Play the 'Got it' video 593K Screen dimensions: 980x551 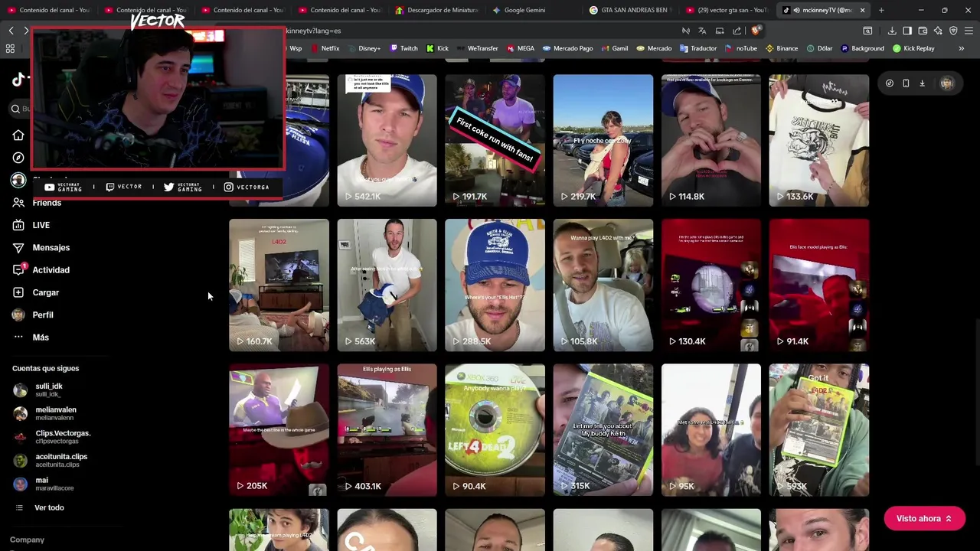pyautogui.click(x=819, y=430)
